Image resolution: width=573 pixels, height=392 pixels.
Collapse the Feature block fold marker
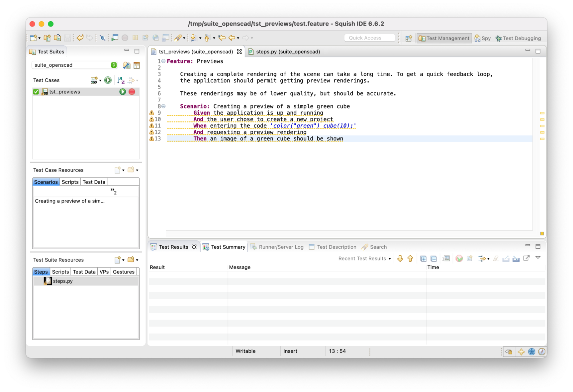(163, 61)
